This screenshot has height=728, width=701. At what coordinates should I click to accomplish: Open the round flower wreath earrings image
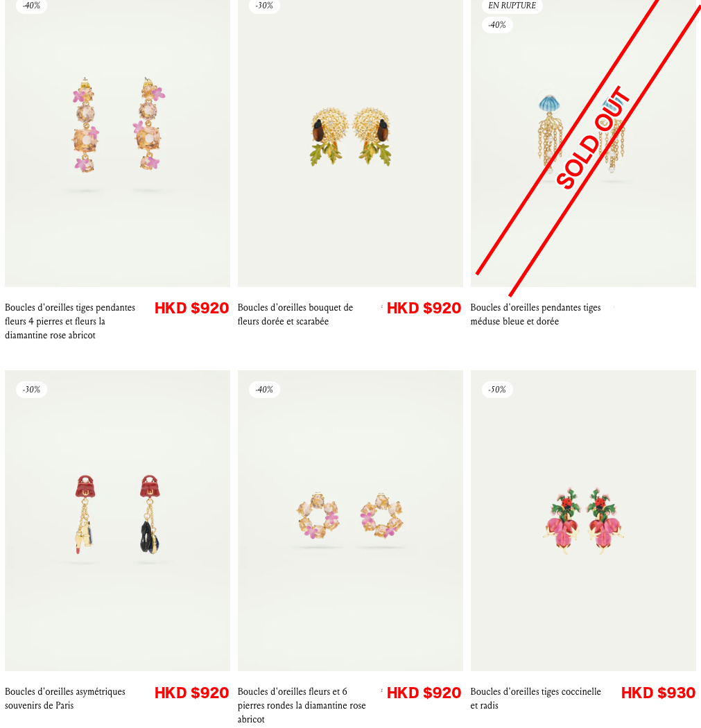[350, 521]
